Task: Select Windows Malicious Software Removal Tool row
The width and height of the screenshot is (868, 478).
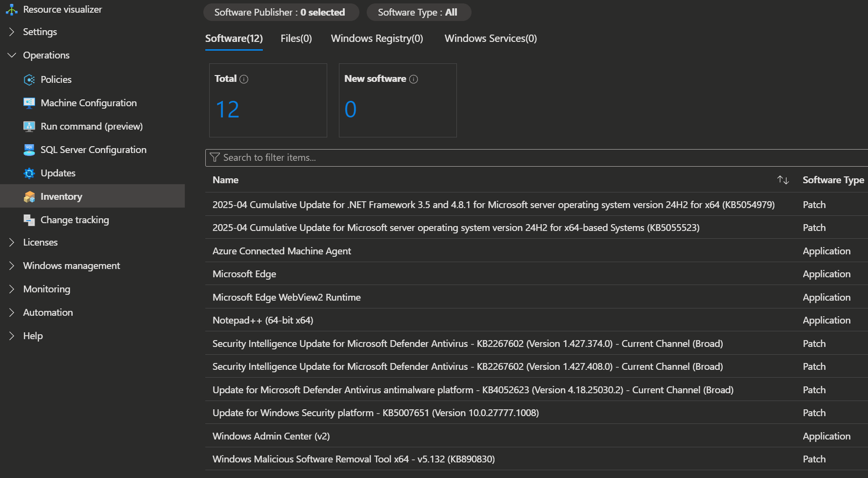Action: tap(536, 459)
